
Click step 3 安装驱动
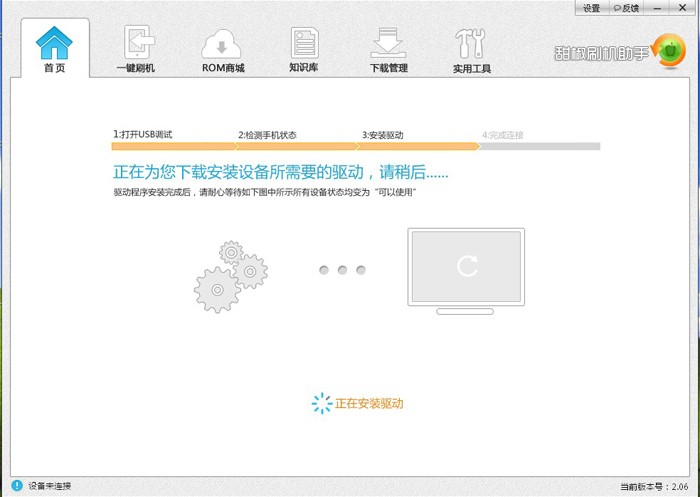click(383, 135)
